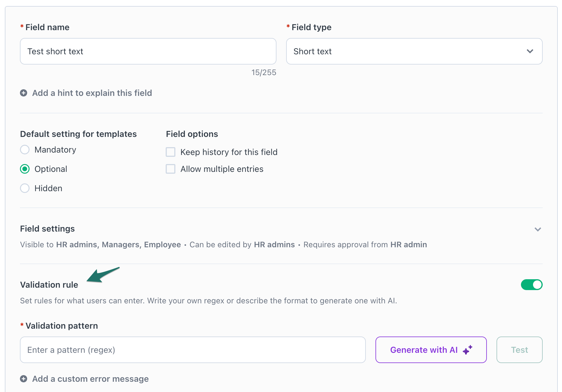This screenshot has width=562, height=392.
Task: Click the Field type dropdown arrow
Action: pos(530,51)
